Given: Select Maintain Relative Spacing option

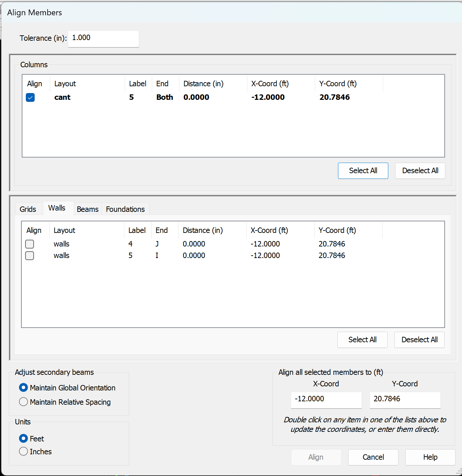Looking at the screenshot, I should coord(23,402).
